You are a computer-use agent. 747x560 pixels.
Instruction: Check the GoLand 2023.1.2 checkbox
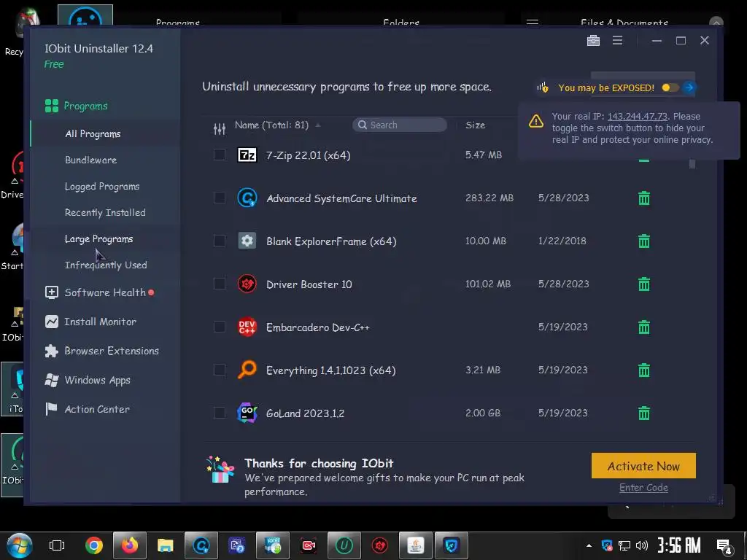(x=219, y=413)
